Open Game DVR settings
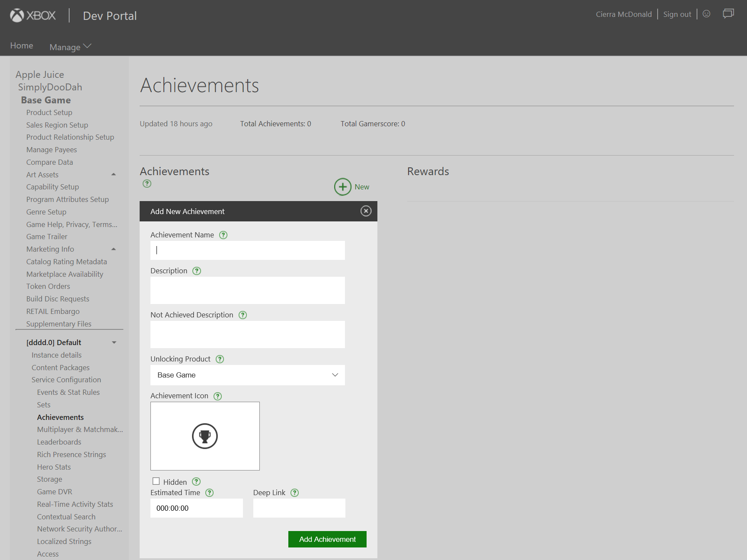 pos(54,492)
